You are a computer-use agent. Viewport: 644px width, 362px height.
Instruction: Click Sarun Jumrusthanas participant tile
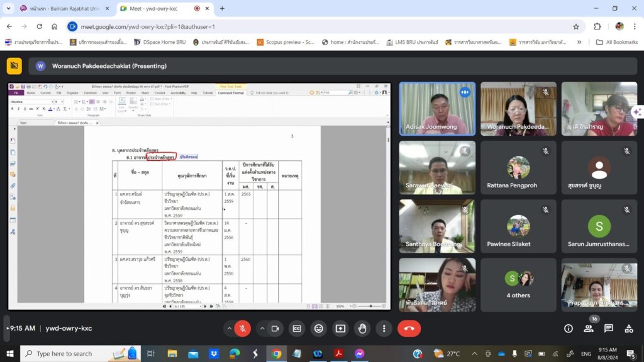[599, 226]
